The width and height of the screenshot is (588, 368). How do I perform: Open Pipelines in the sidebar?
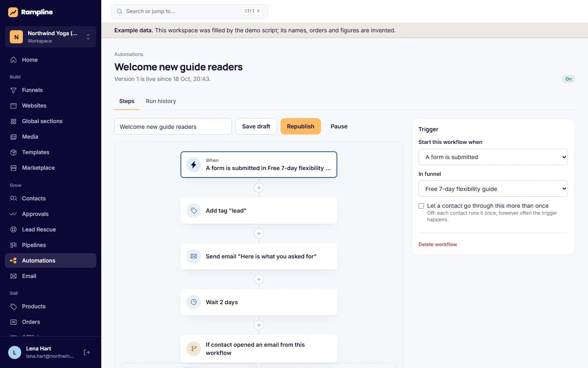[51, 245]
